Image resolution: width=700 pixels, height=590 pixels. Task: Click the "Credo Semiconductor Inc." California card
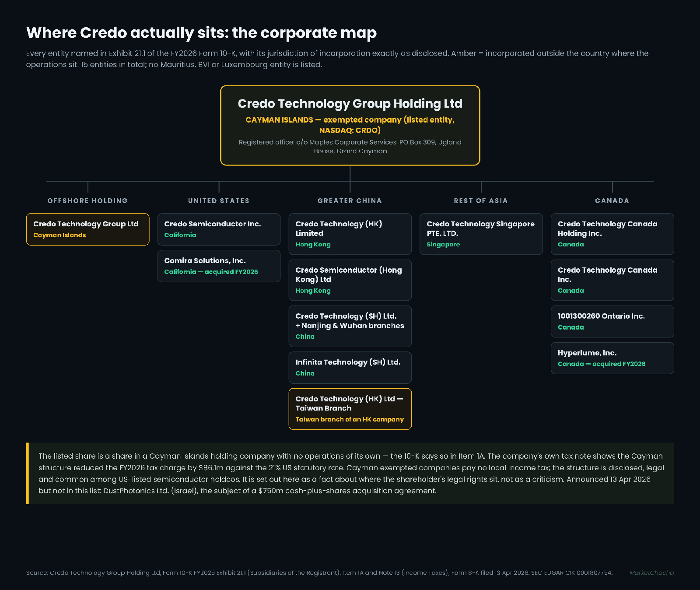click(x=219, y=229)
